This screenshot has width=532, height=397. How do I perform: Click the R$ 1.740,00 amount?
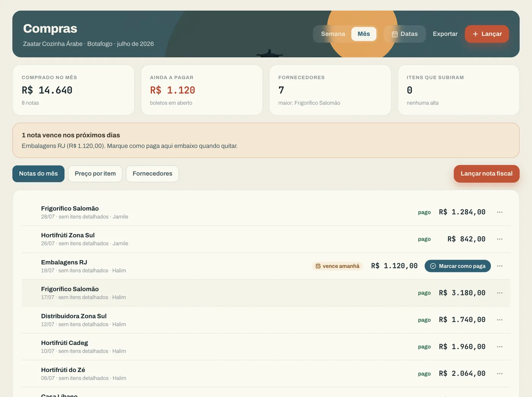[462, 320]
